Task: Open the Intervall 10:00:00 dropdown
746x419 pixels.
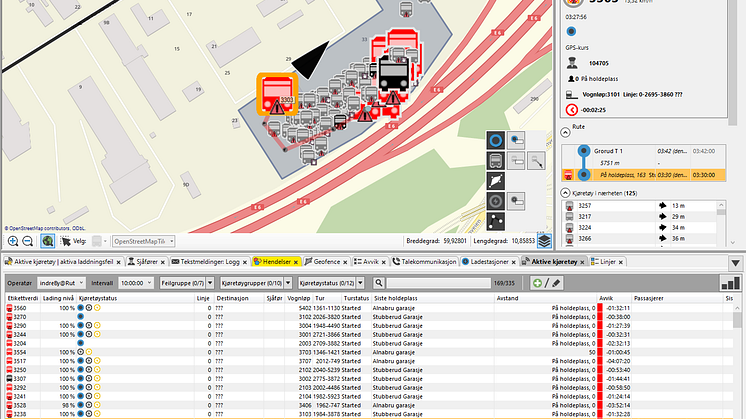Action: (136, 283)
